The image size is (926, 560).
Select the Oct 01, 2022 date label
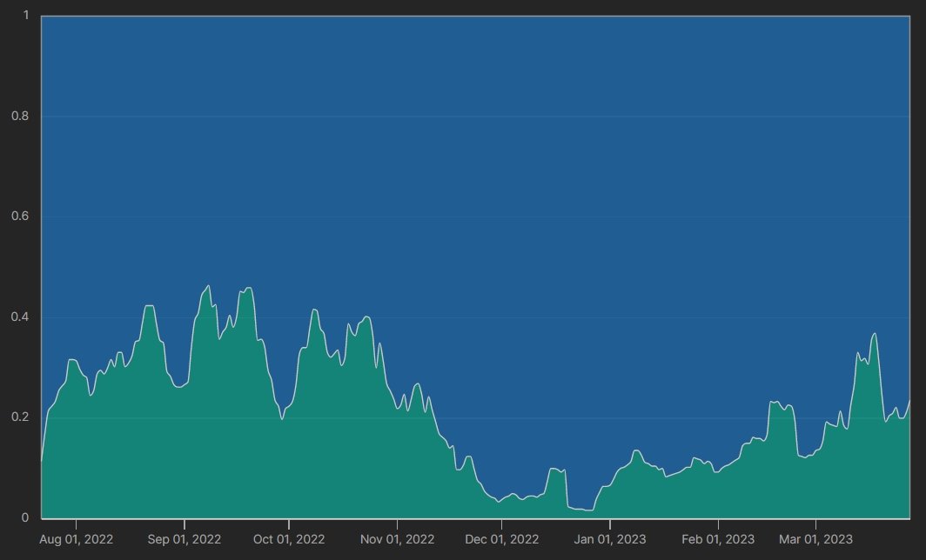tap(289, 540)
